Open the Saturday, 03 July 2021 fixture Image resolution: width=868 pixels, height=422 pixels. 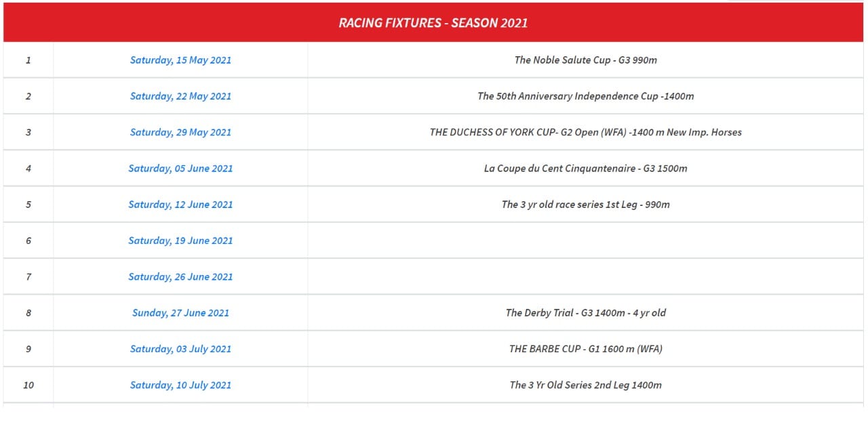point(180,349)
